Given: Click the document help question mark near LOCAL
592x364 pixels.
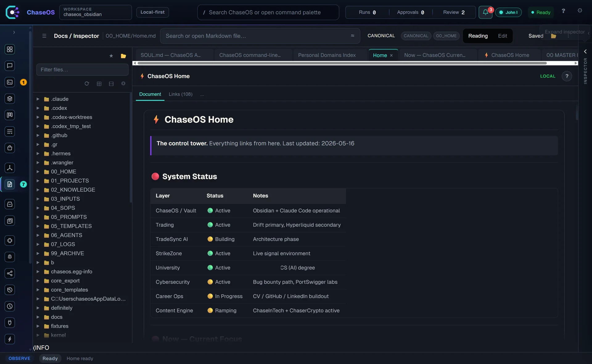Looking at the screenshot, I should [567, 76].
